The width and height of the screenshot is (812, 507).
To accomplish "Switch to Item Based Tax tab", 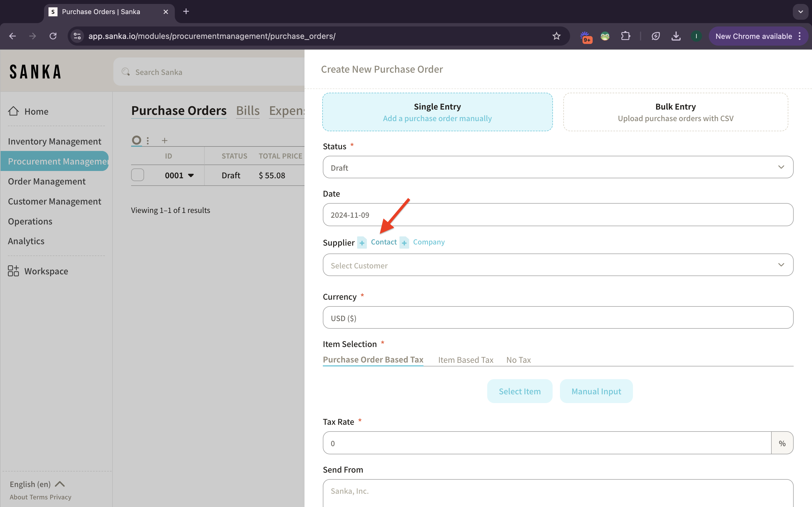I will 465,360.
